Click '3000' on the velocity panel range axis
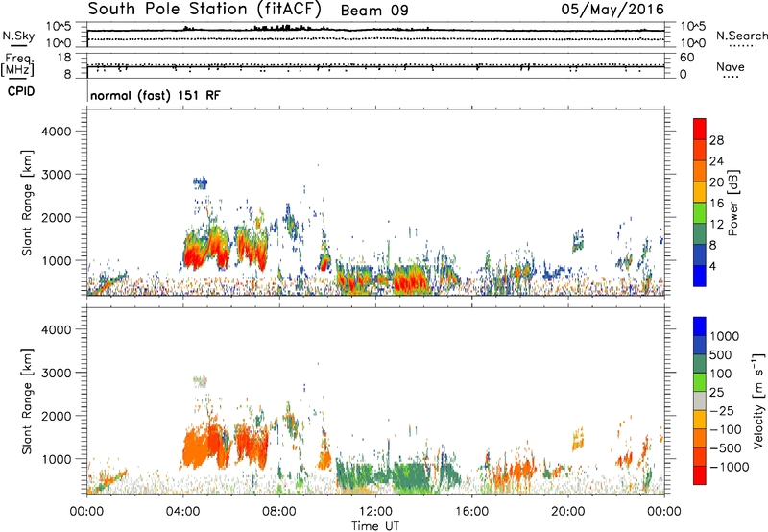Viewport: 768px width, 532px height. [56, 373]
